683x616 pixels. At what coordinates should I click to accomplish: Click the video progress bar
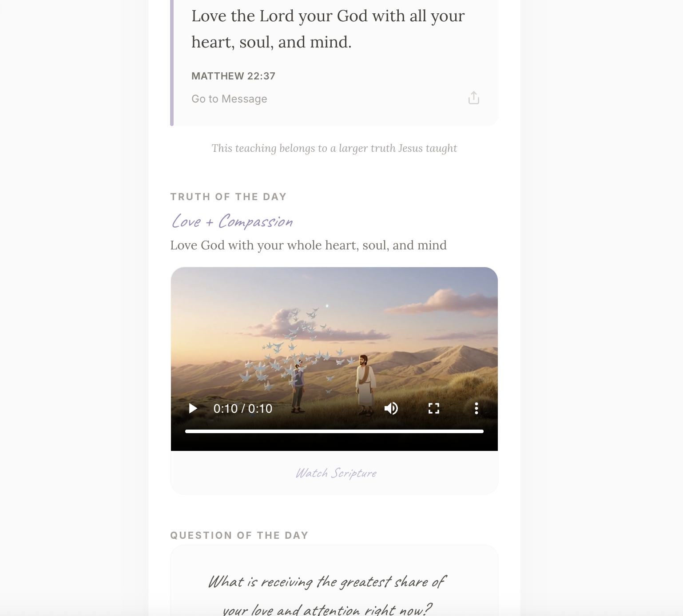point(334,431)
